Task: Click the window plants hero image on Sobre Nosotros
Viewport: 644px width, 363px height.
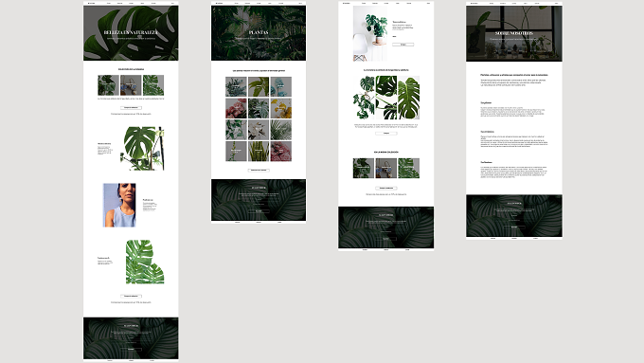Action: coord(514,34)
